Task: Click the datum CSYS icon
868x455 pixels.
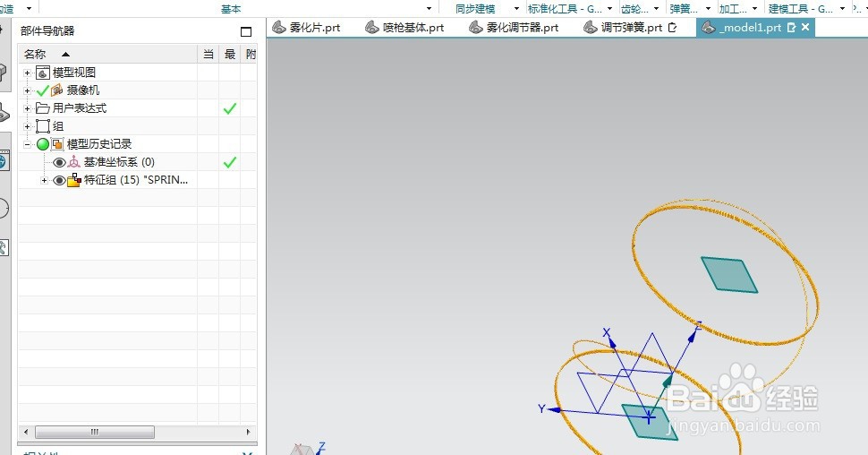Action: pyautogui.click(x=73, y=162)
